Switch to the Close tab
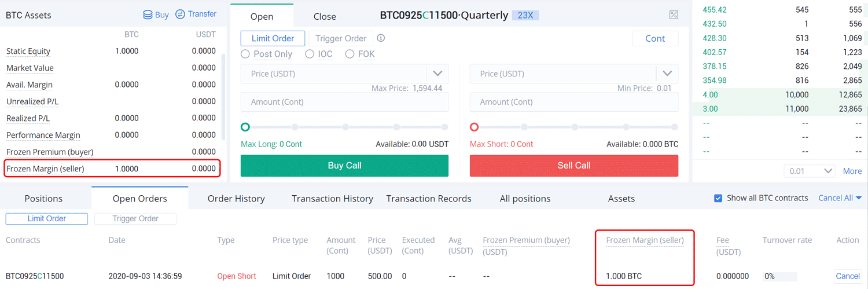 (325, 17)
